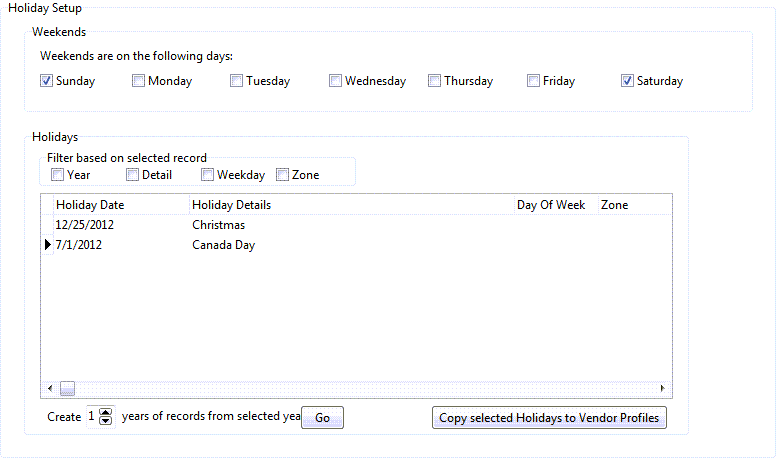This screenshot has width=776, height=459.
Task: Sort by Holiday Date column header
Action: (x=120, y=205)
